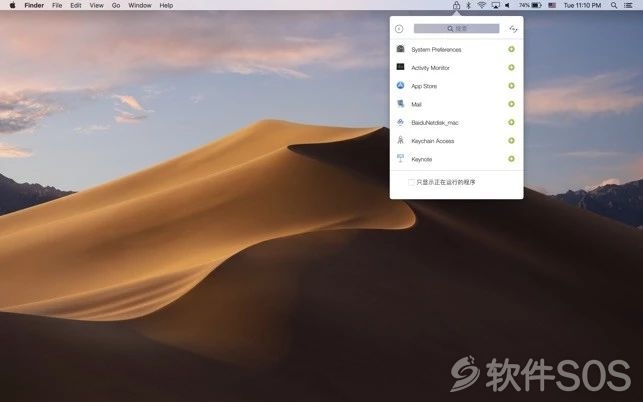The width and height of the screenshot is (643, 402).
Task: Open the Apple menu
Action: point(12,5)
